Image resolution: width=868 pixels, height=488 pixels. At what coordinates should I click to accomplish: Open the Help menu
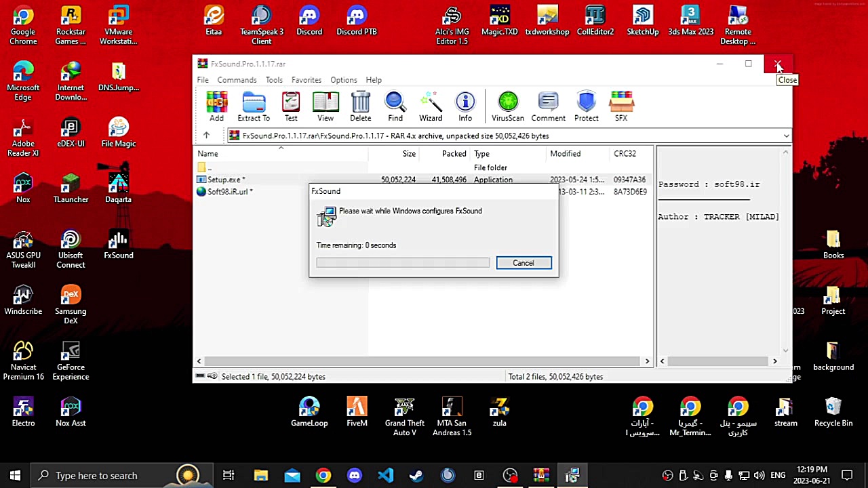[x=374, y=80]
